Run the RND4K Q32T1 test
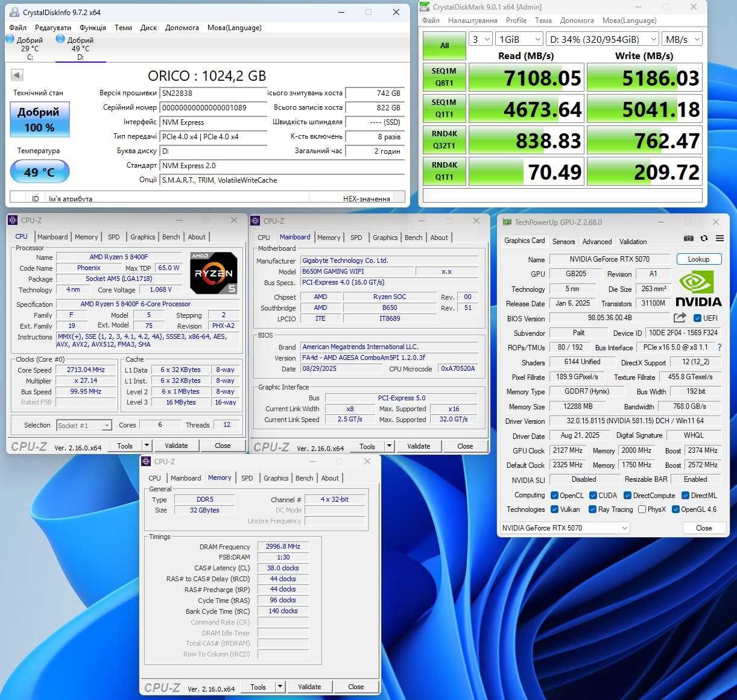737x700 pixels. (444, 140)
